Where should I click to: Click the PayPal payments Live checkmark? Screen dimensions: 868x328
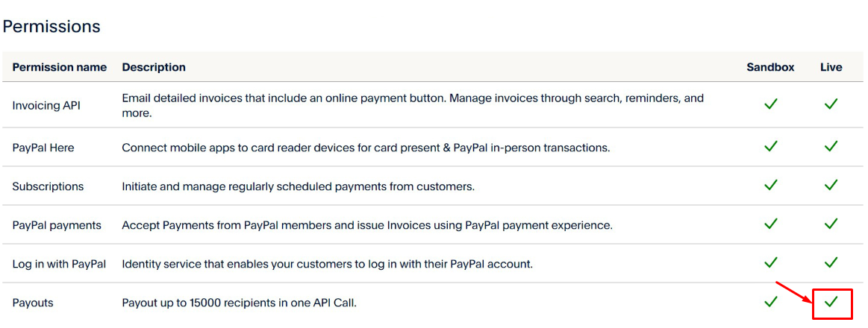[831, 224]
